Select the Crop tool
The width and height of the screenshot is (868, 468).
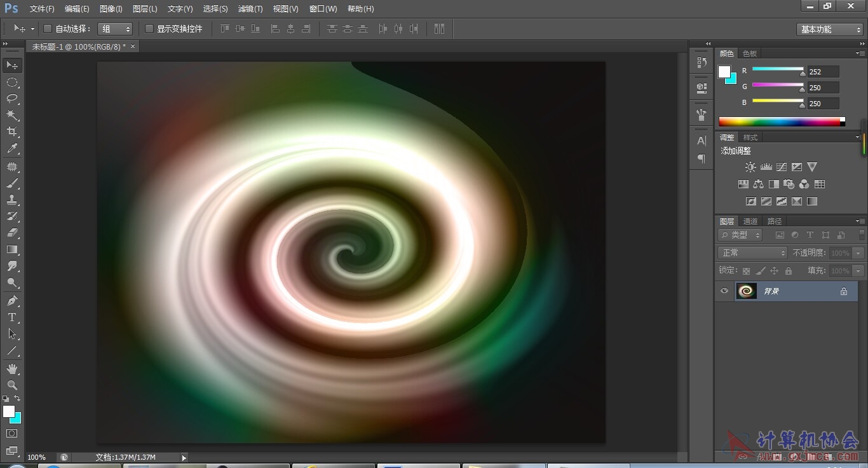pos(12,132)
